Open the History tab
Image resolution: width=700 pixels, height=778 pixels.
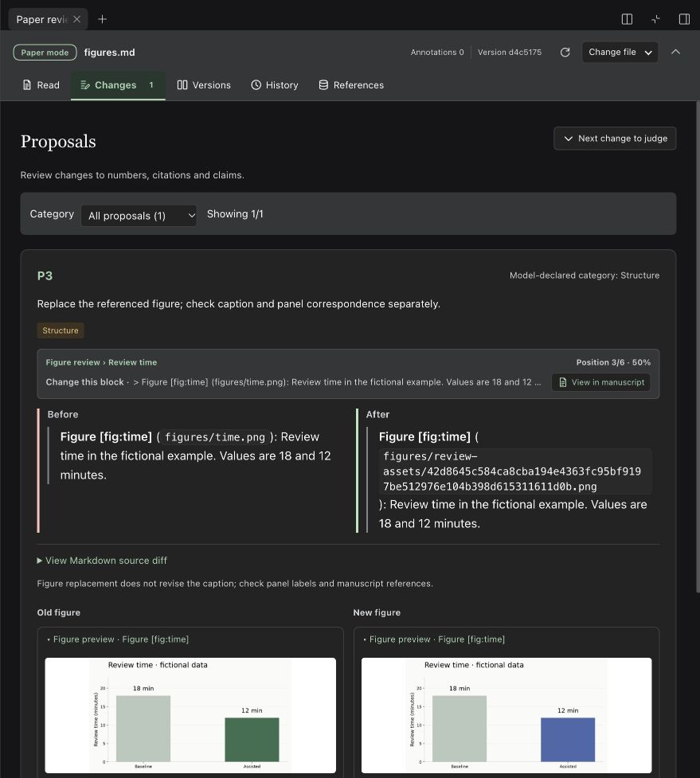click(275, 85)
